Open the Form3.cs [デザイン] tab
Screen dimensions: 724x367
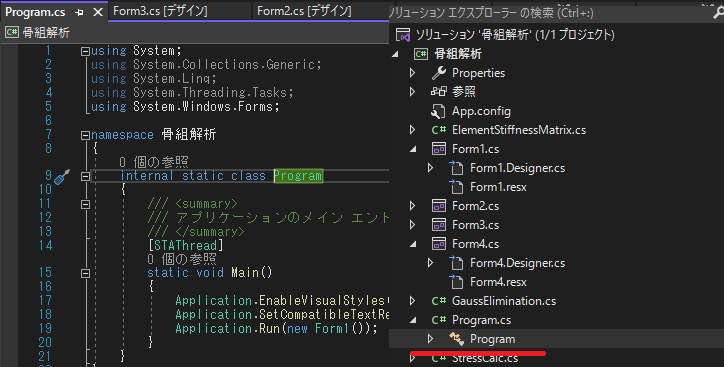pyautogui.click(x=160, y=11)
